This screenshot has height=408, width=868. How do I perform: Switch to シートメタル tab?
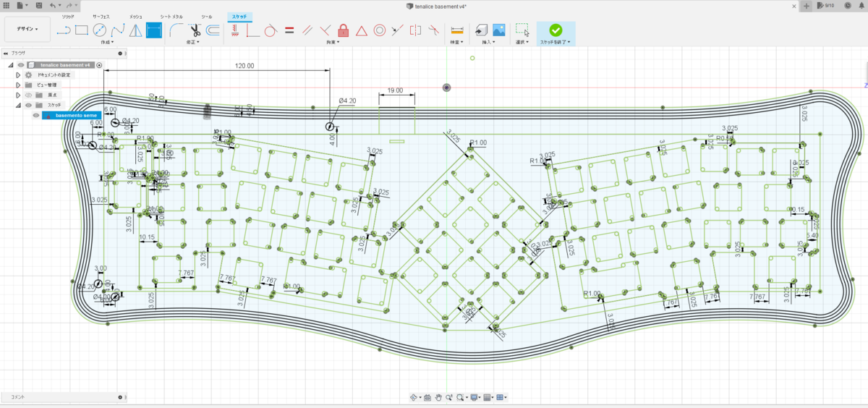171,15
